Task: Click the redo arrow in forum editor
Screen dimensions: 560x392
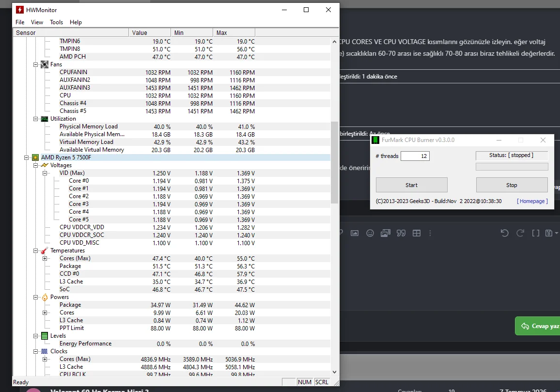Action: [x=520, y=234]
